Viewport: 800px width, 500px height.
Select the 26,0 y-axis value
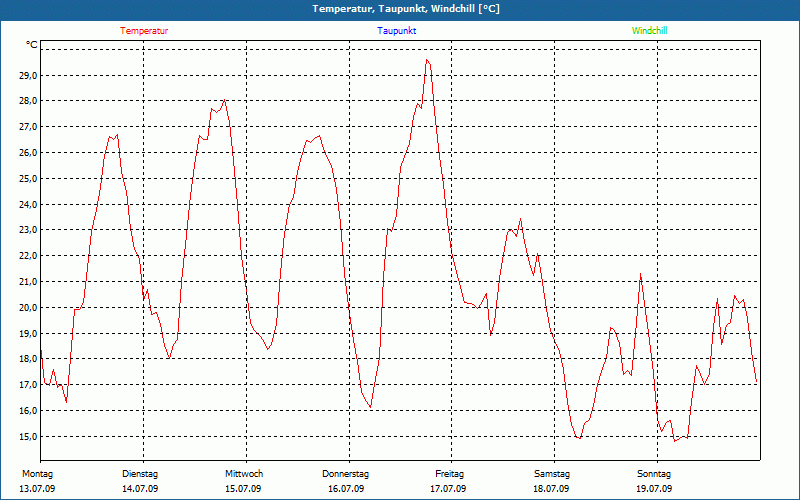click(x=27, y=153)
